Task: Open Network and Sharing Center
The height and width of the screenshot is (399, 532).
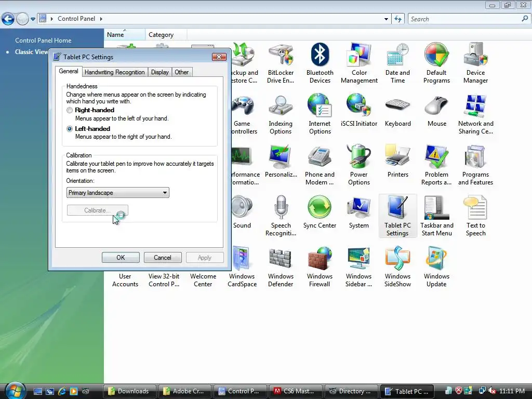Action: (x=476, y=115)
